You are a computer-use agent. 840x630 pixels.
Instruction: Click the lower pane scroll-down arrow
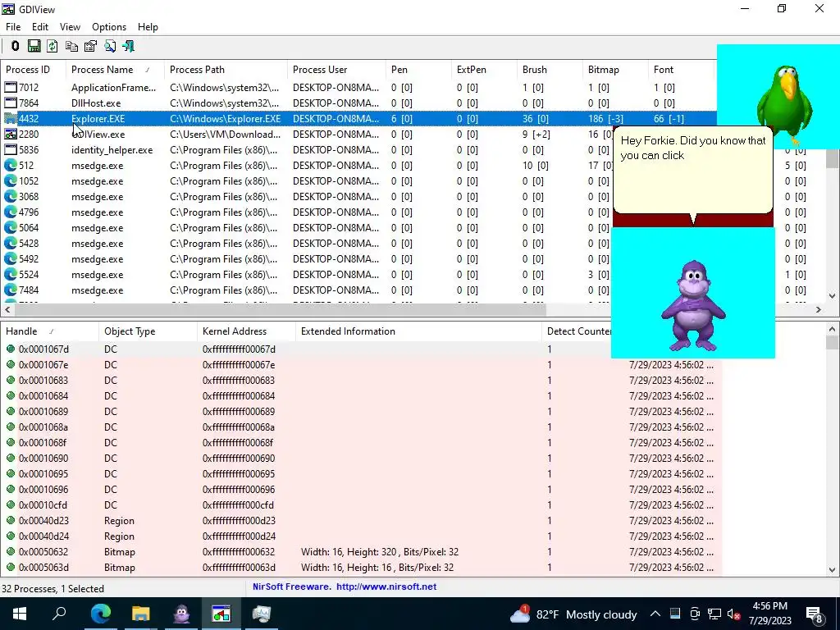coord(832,570)
